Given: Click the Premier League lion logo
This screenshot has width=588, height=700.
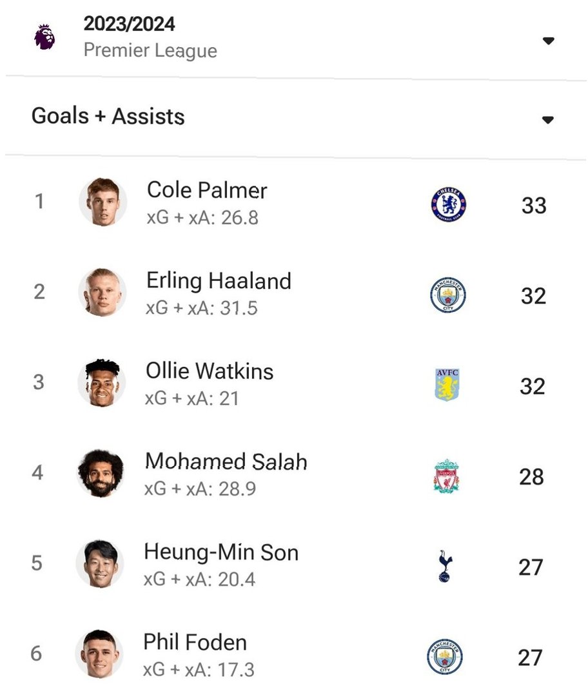Looking at the screenshot, I should (x=44, y=37).
